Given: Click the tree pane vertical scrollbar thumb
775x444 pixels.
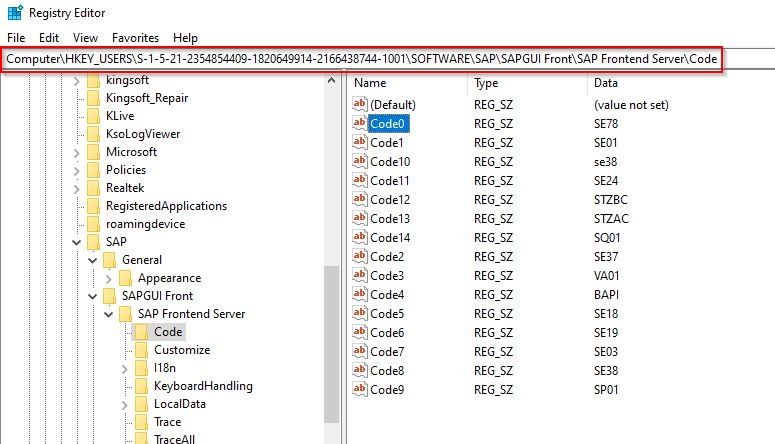Looking at the screenshot, I should coord(332,344).
